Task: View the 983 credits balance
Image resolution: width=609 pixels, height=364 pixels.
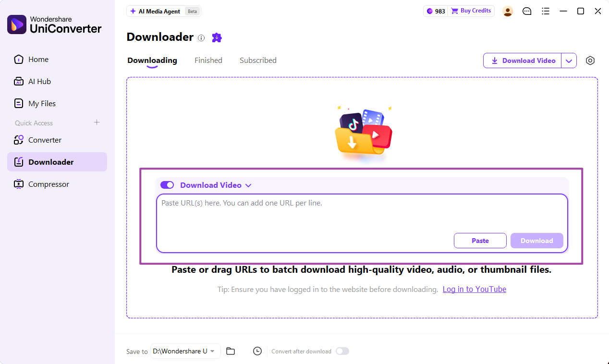Action: (x=436, y=11)
